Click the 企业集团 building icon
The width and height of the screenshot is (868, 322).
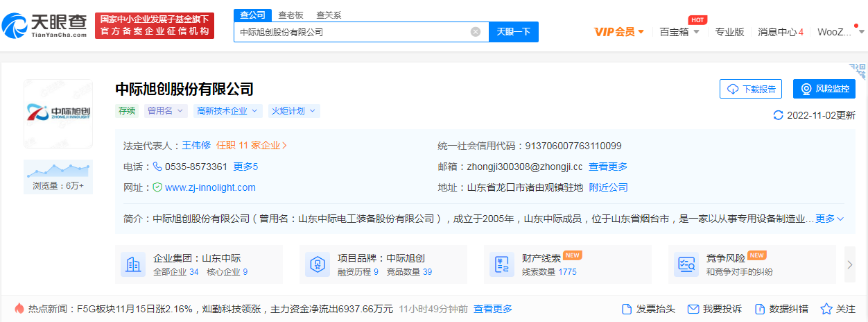tap(133, 264)
